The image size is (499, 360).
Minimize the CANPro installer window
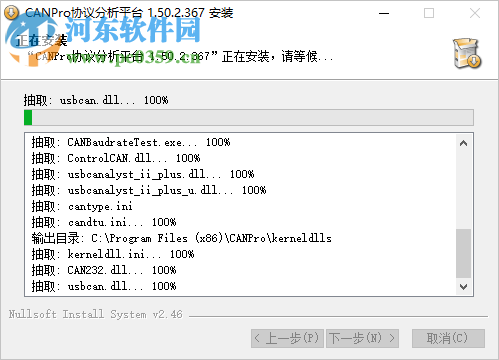(384, 13)
